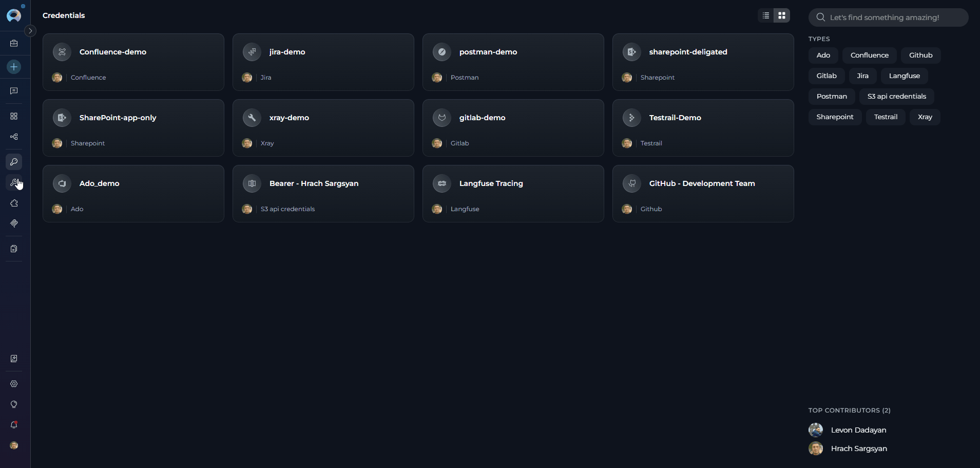Click the 'Testrail' label on Testrail-Demo card
The width and height of the screenshot is (980, 468).
click(651, 143)
